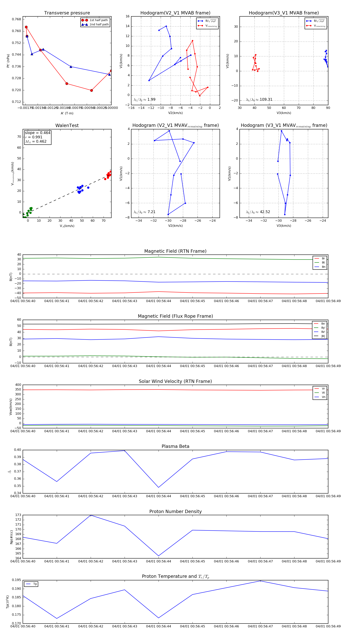Click the 'λ1/λ3 ≈ 109.31' annotation

tap(259, 100)
